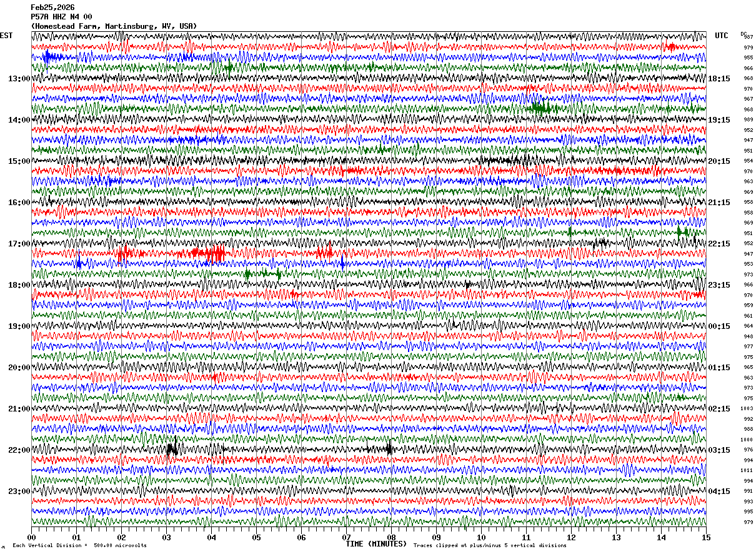Click the DC value "991"
756x554 pixels.
(749, 491)
